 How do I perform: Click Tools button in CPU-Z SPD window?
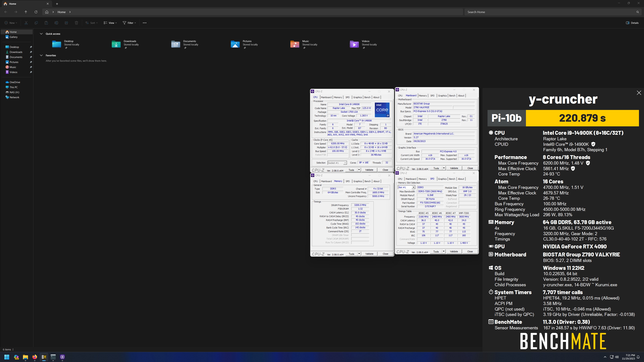point(436,252)
